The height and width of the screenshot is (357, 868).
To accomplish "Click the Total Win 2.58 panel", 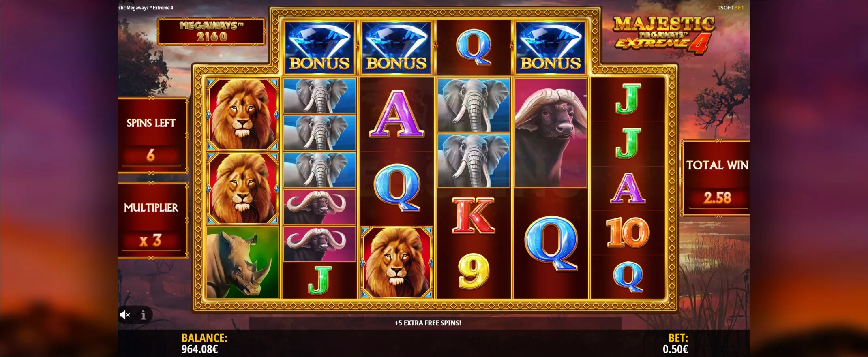I will [716, 178].
